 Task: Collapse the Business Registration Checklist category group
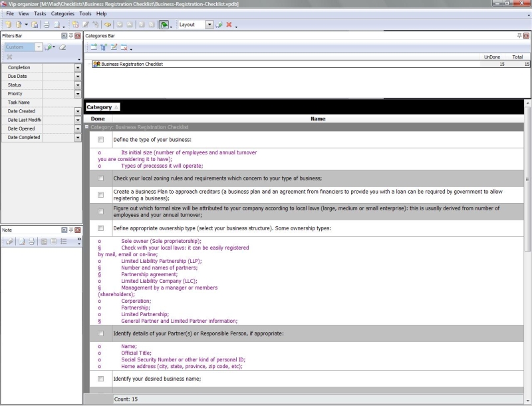click(87, 126)
